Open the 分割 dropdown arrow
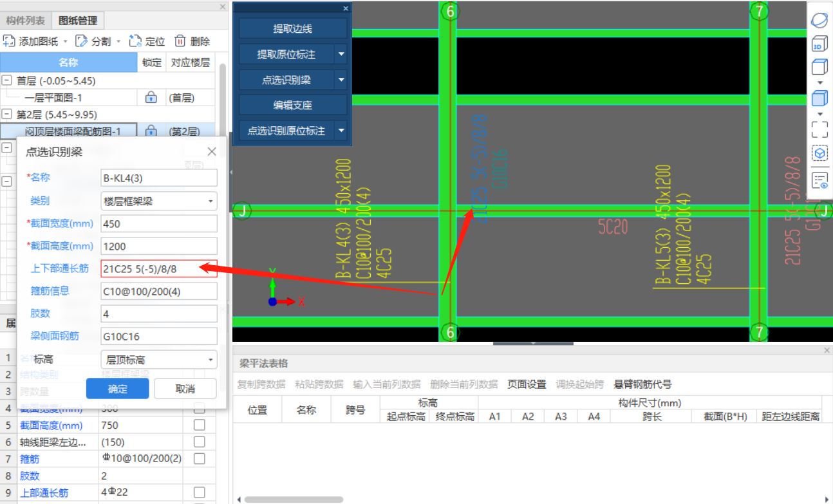This screenshot has width=833, height=504. (x=118, y=42)
